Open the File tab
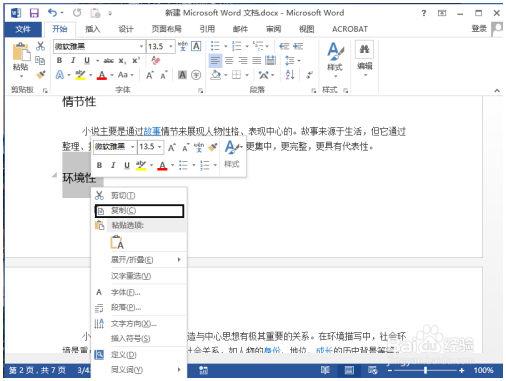506x381 pixels. (x=23, y=29)
